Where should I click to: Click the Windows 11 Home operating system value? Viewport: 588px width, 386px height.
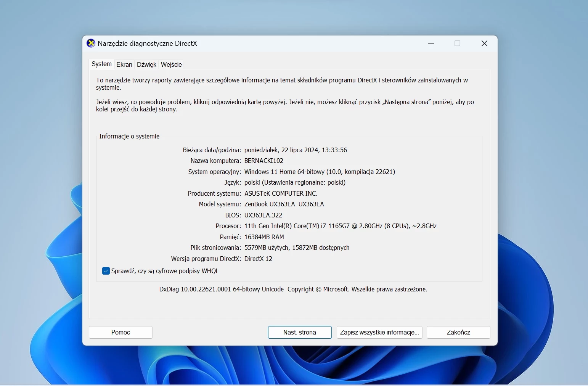coord(320,172)
